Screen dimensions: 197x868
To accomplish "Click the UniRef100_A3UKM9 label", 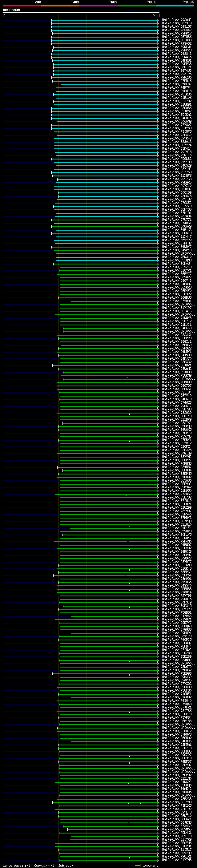I will 177,375.
